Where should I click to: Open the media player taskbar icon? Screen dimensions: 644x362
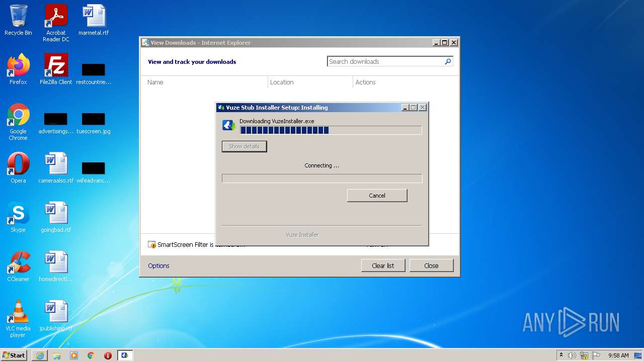pos(74,355)
